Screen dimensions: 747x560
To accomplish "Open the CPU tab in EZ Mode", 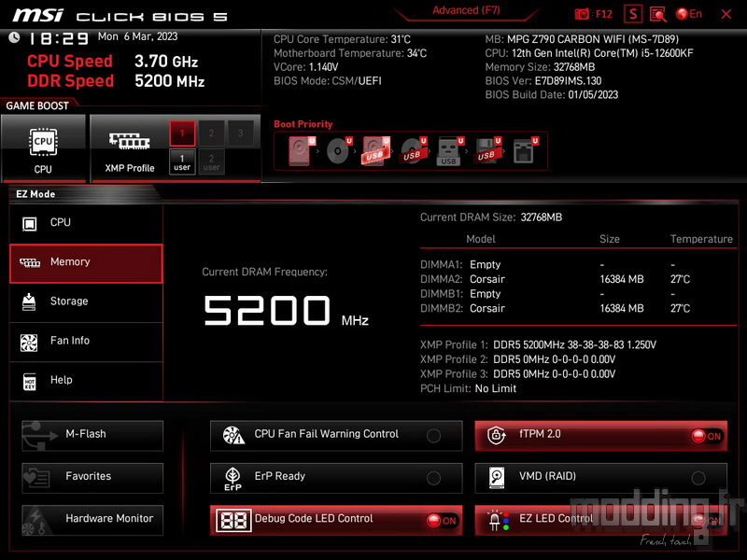I will 86,223.
